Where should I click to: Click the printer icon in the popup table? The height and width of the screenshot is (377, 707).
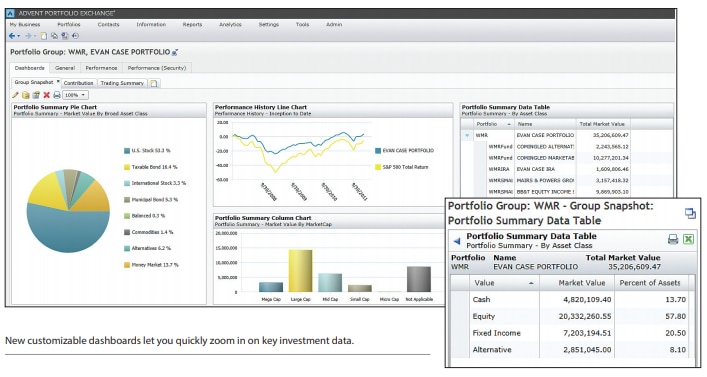(673, 239)
